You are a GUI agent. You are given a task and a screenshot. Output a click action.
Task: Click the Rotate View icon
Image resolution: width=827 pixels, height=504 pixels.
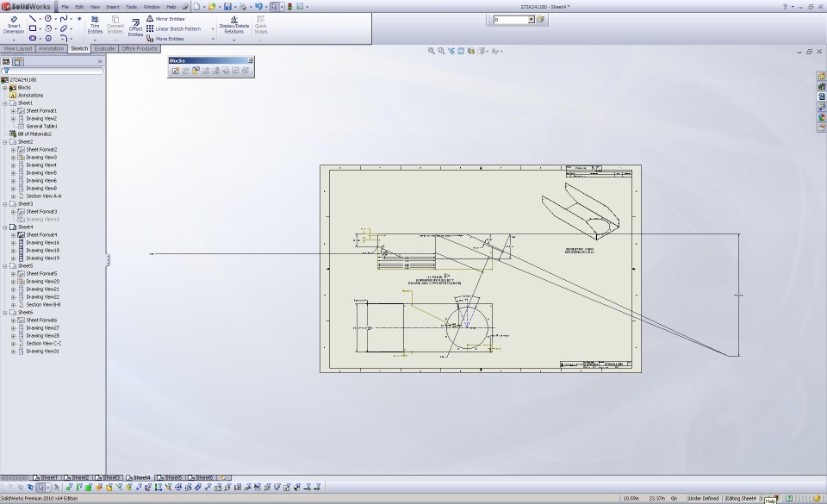[461, 51]
